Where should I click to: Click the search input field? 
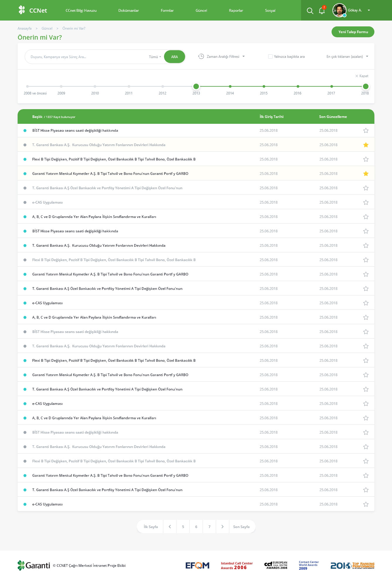[88, 57]
